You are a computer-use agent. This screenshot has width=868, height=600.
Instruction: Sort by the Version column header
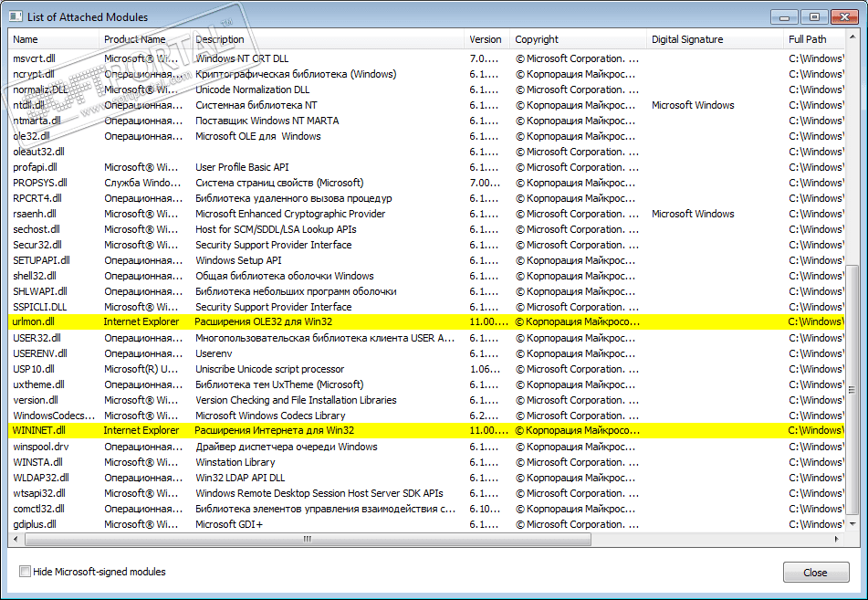(x=487, y=39)
